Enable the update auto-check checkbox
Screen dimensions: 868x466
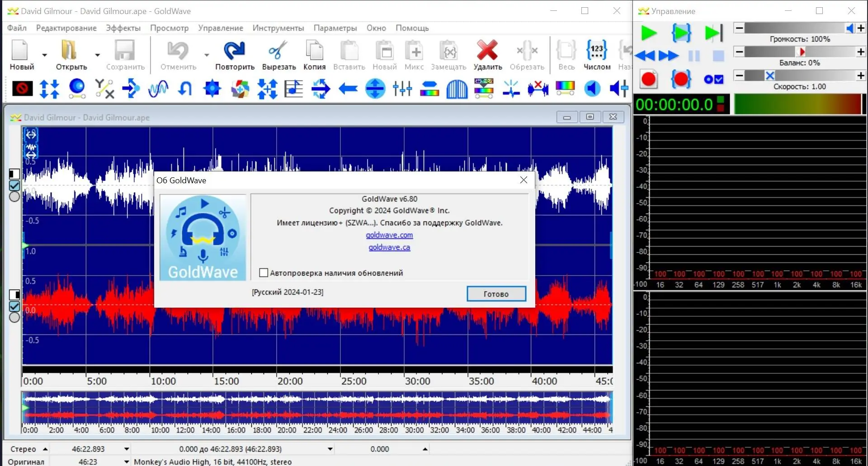tap(264, 273)
